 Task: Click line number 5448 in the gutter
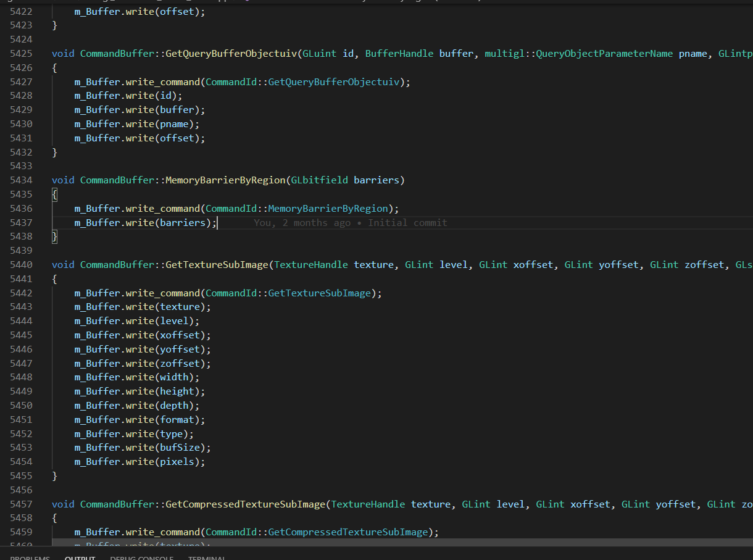[21, 377]
